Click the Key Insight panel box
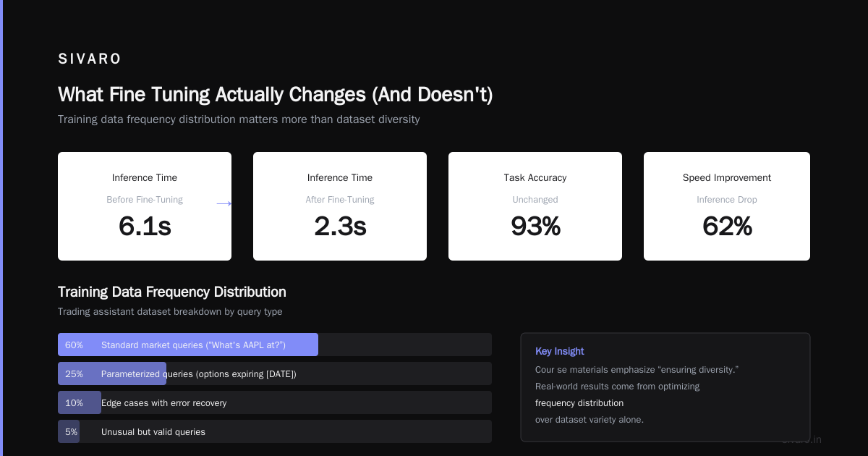The width and height of the screenshot is (868, 456). click(x=665, y=387)
